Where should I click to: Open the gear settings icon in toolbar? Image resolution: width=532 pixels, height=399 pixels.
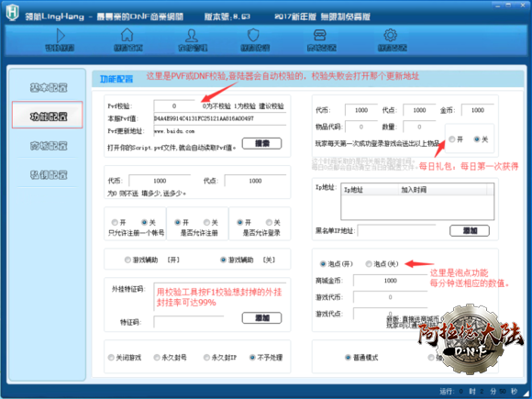click(x=390, y=35)
